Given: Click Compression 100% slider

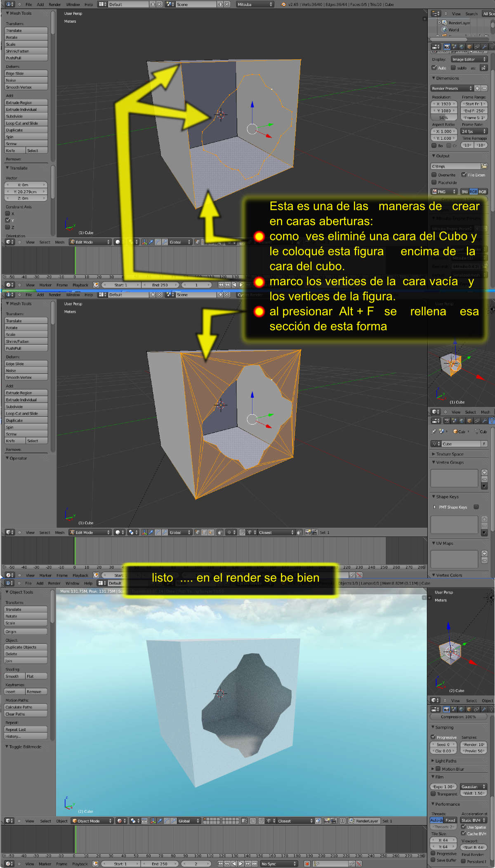Looking at the screenshot, I should click(x=458, y=717).
